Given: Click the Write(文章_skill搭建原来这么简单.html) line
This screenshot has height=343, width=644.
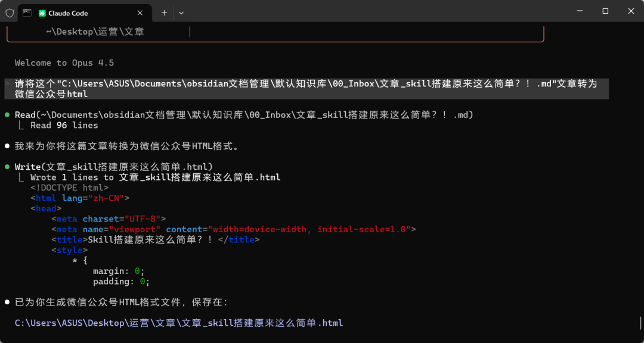Looking at the screenshot, I should click(114, 167).
